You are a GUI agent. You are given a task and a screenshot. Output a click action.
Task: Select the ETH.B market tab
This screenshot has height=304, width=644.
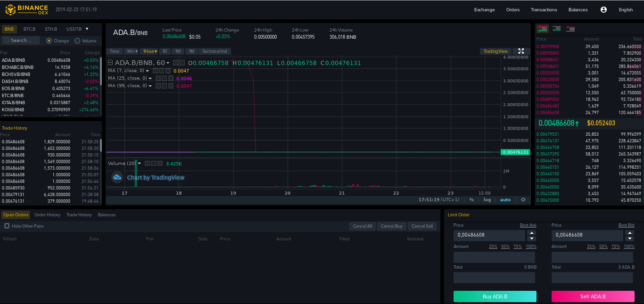click(x=51, y=29)
